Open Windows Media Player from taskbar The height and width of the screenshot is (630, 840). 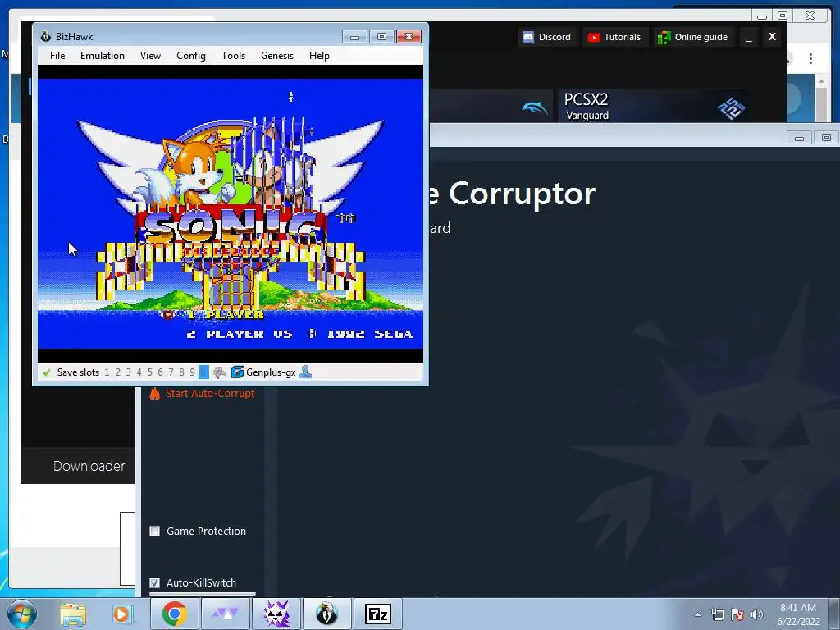(x=121, y=614)
